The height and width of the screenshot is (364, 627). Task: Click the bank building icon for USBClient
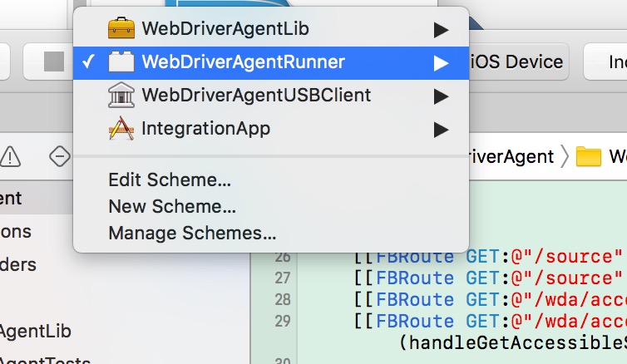click(x=121, y=95)
